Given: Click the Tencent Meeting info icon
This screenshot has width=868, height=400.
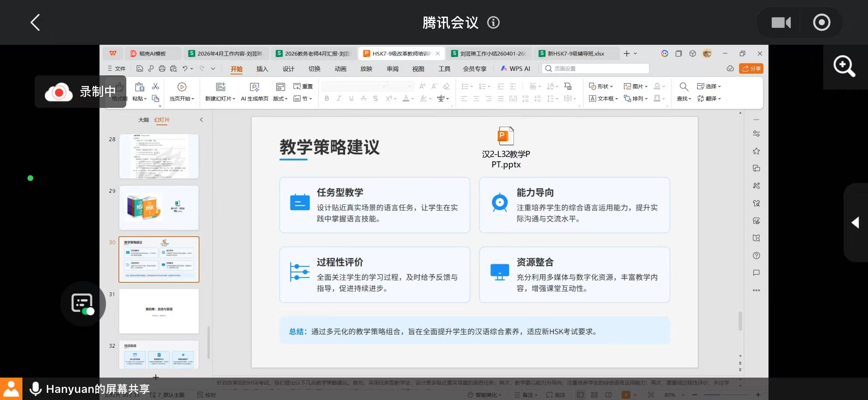Looking at the screenshot, I should 493,23.
